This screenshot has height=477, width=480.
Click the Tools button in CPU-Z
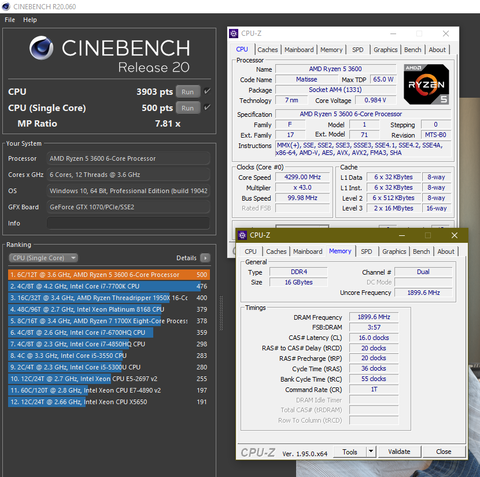click(x=350, y=452)
